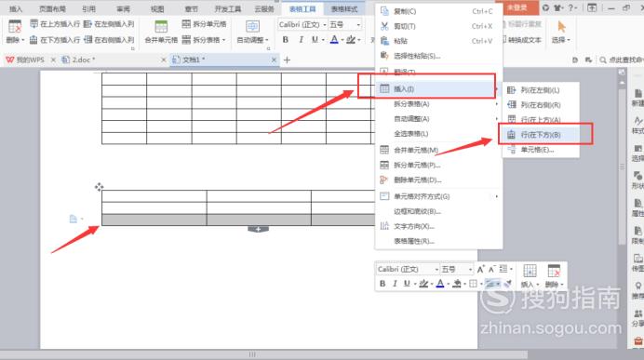Select 单元格(E)... in submenu

coord(541,150)
